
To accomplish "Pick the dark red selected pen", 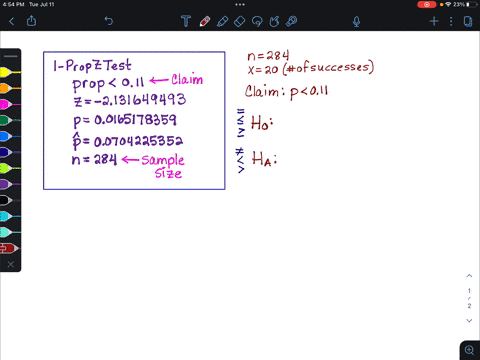I will click(9, 248).
